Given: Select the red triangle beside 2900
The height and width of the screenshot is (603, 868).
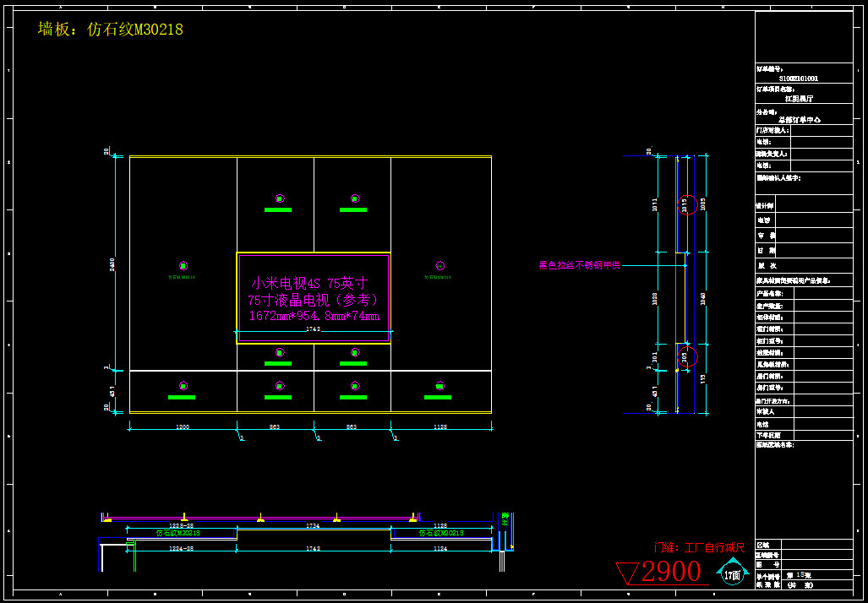Looking at the screenshot, I should (x=627, y=574).
